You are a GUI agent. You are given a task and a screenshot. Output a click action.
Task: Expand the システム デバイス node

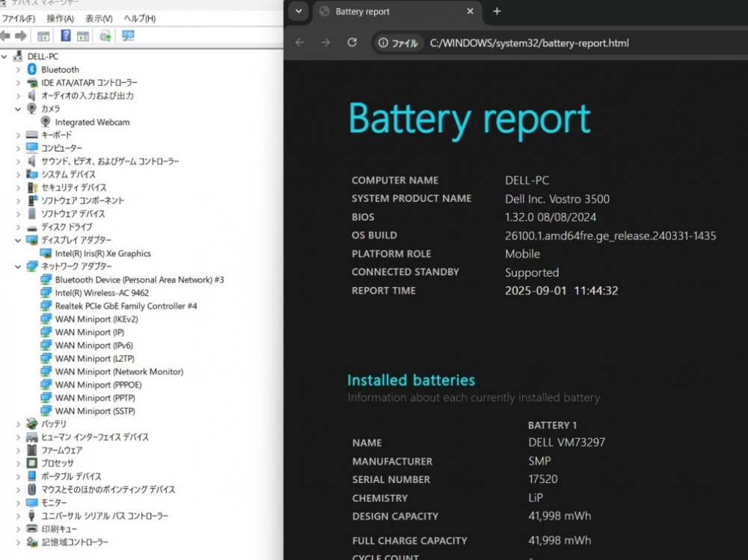click(x=18, y=175)
